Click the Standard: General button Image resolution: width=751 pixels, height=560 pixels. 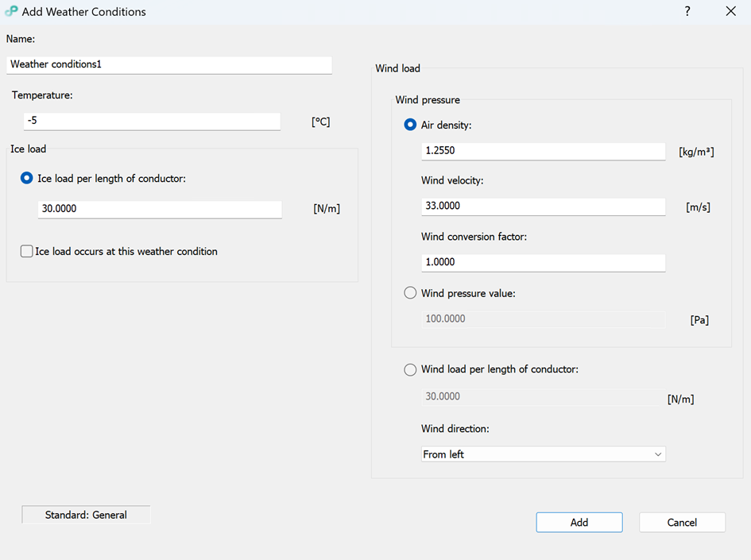tap(86, 515)
